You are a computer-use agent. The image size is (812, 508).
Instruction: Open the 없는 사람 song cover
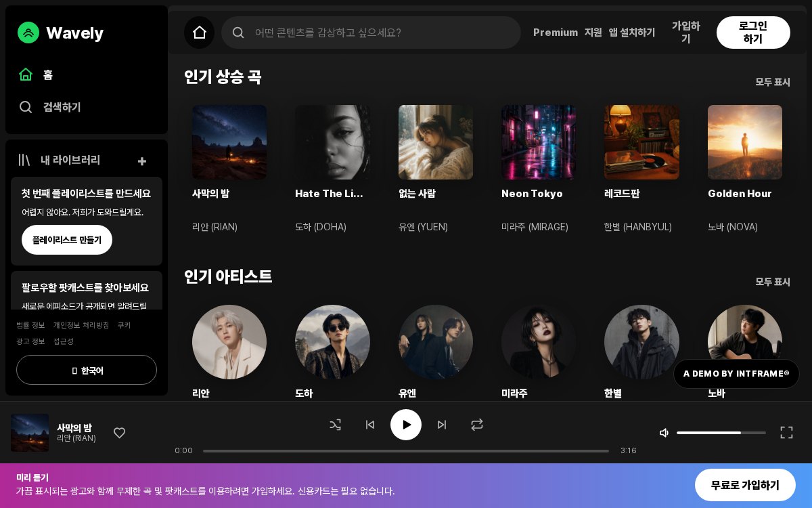tap(436, 142)
